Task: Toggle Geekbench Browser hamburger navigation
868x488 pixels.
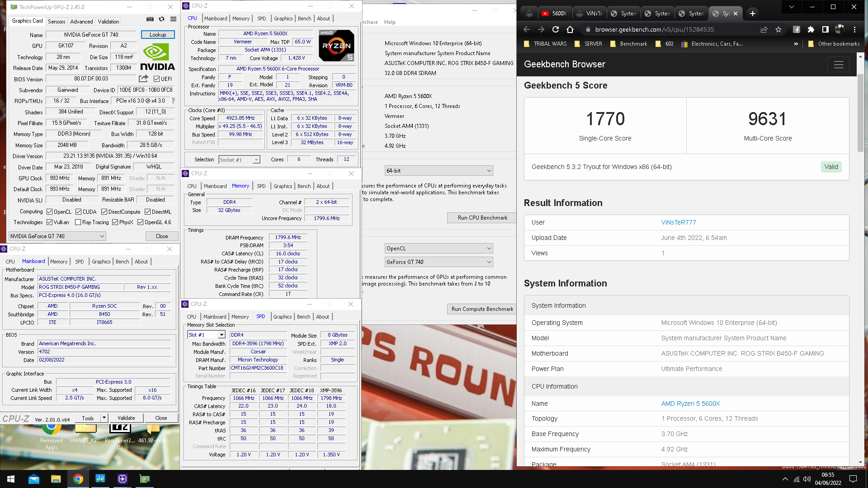Action: [x=839, y=65]
